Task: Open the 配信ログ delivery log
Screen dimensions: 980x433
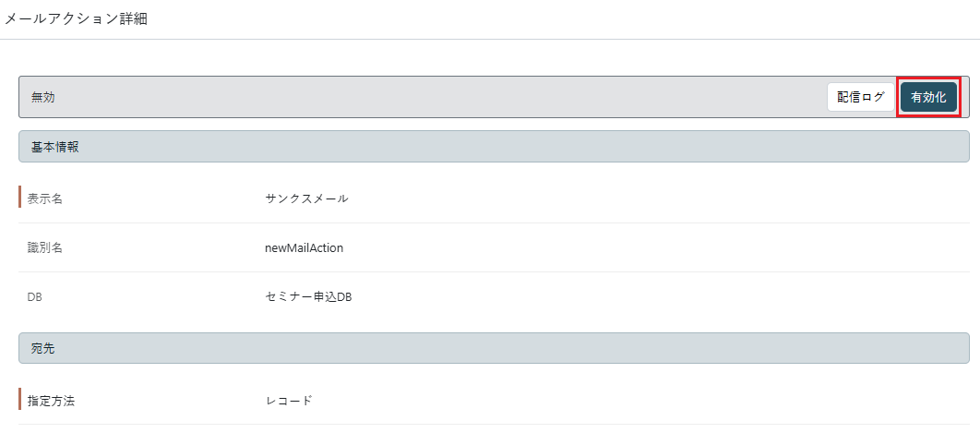Action: click(860, 97)
